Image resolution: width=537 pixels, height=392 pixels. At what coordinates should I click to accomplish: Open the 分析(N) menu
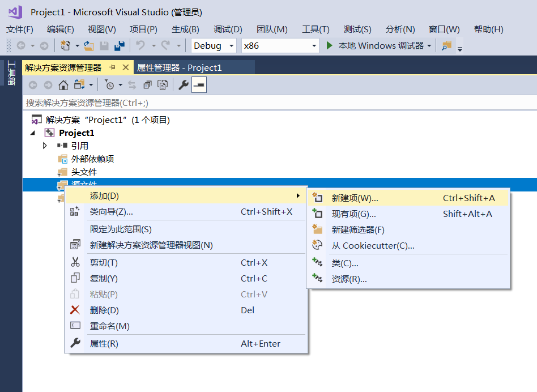pos(400,29)
